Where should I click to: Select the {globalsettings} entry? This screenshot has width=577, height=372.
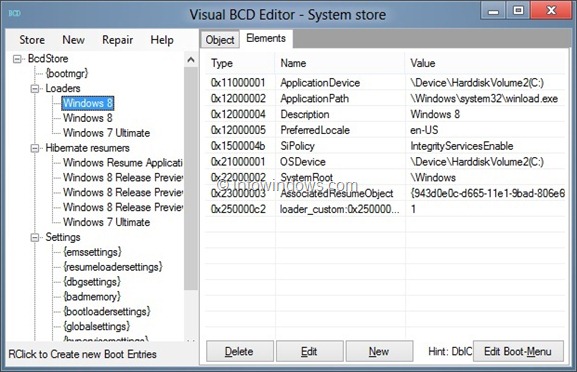[96, 326]
